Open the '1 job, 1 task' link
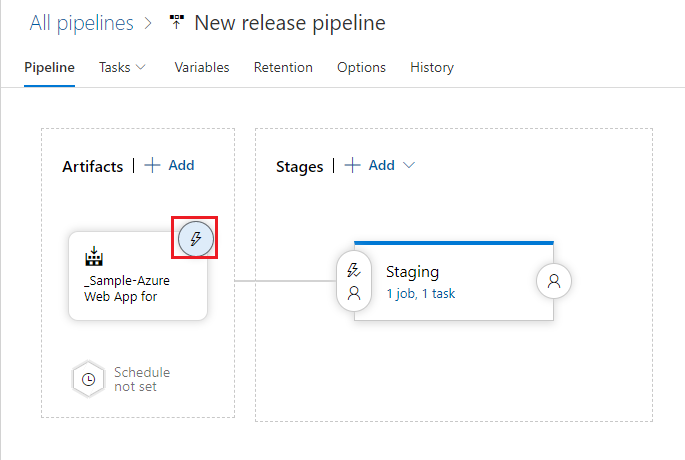This screenshot has height=460, width=685. (x=422, y=294)
